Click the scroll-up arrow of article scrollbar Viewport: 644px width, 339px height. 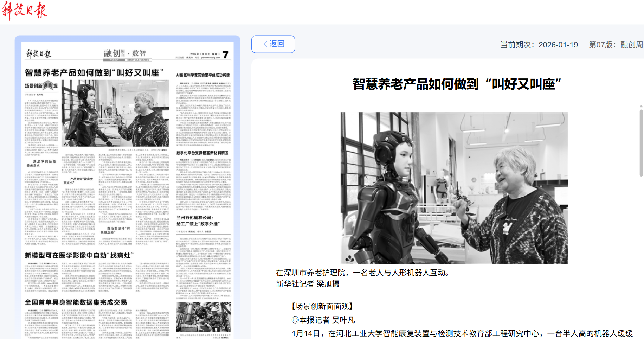point(641,106)
